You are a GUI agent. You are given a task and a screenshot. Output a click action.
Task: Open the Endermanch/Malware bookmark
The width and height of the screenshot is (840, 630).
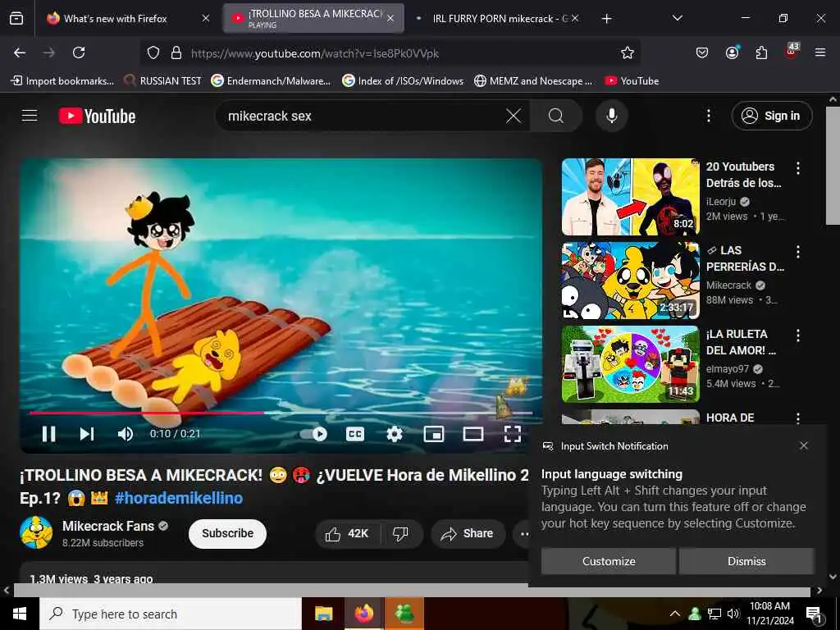(271, 81)
